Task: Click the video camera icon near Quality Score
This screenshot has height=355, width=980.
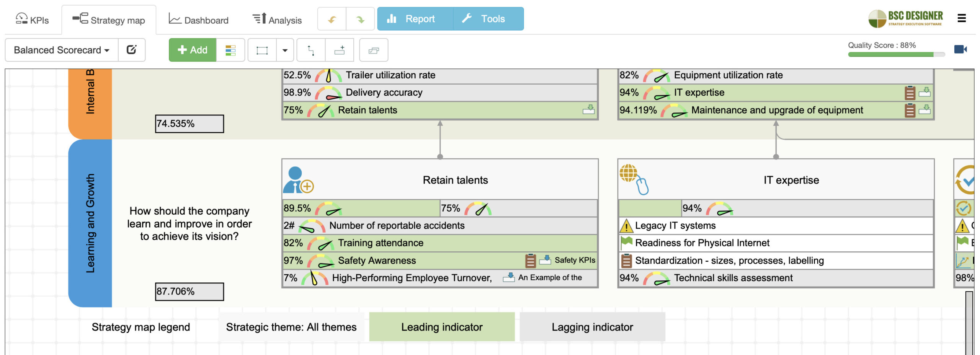Action: 961,50
